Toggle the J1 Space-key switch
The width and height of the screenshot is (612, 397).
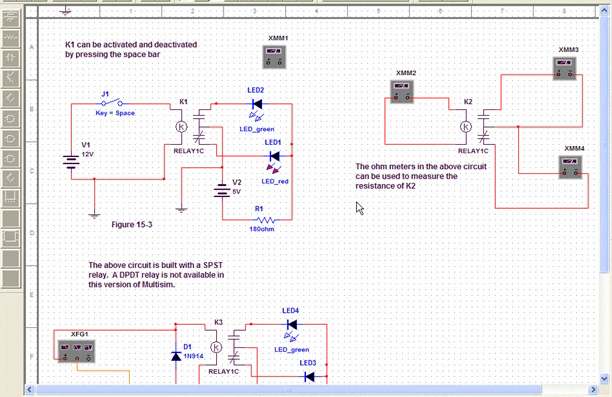112,103
